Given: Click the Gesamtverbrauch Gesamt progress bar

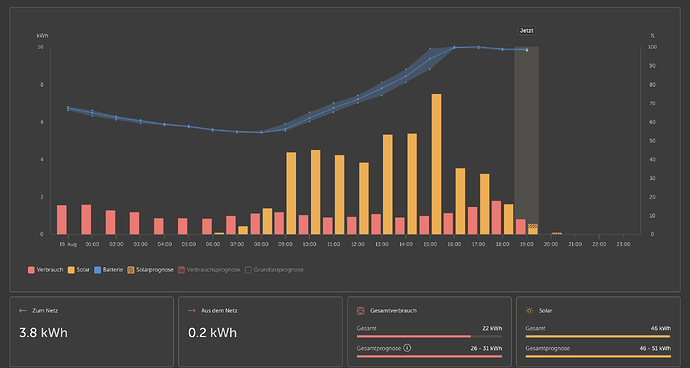Looking at the screenshot, I should 429,336.
